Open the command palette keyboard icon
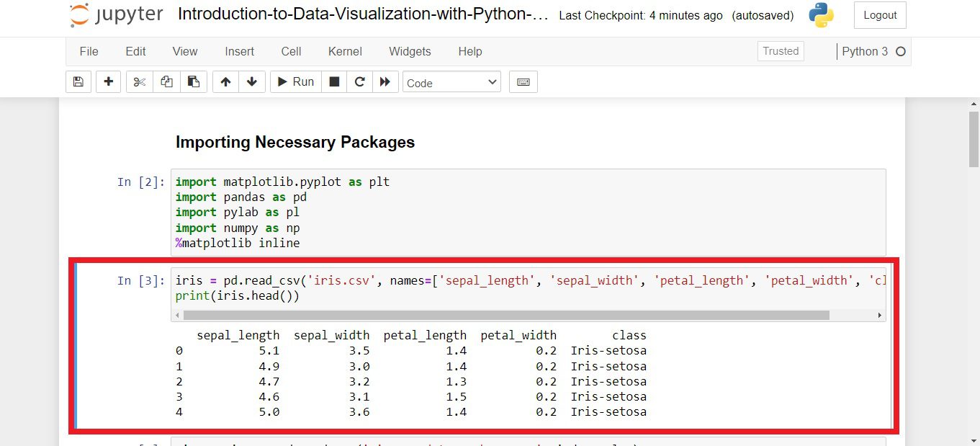The width and height of the screenshot is (980, 446). point(523,81)
